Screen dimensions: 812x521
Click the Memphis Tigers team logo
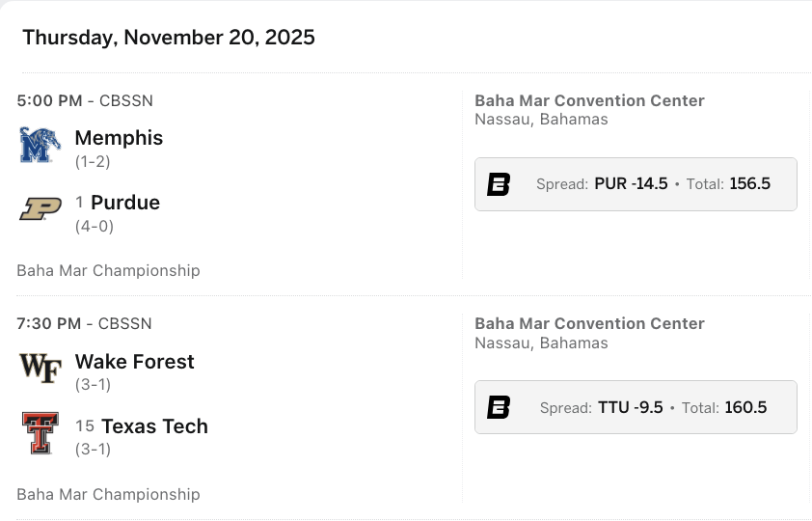pyautogui.click(x=41, y=146)
